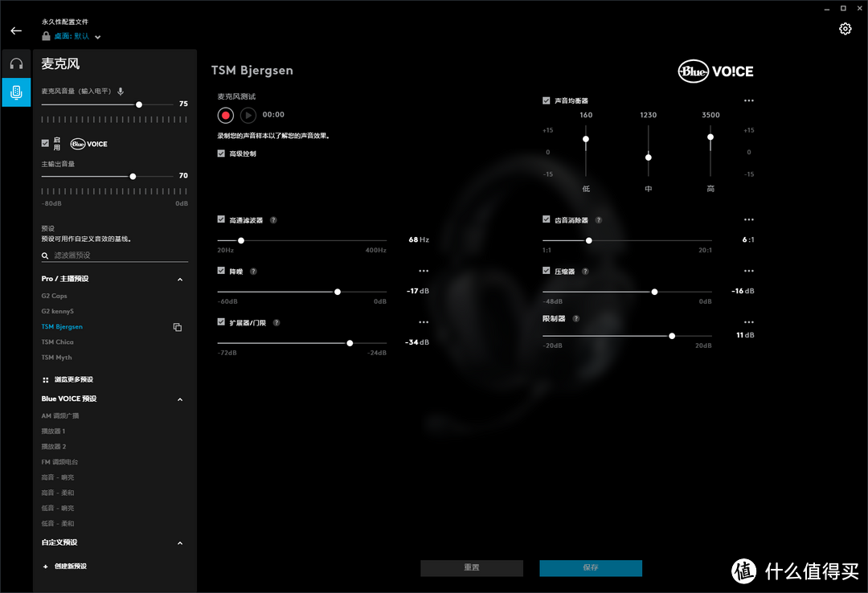The height and width of the screenshot is (593, 868).
Task: Click the mic icon beside 麦克风音量
Action: point(121,92)
